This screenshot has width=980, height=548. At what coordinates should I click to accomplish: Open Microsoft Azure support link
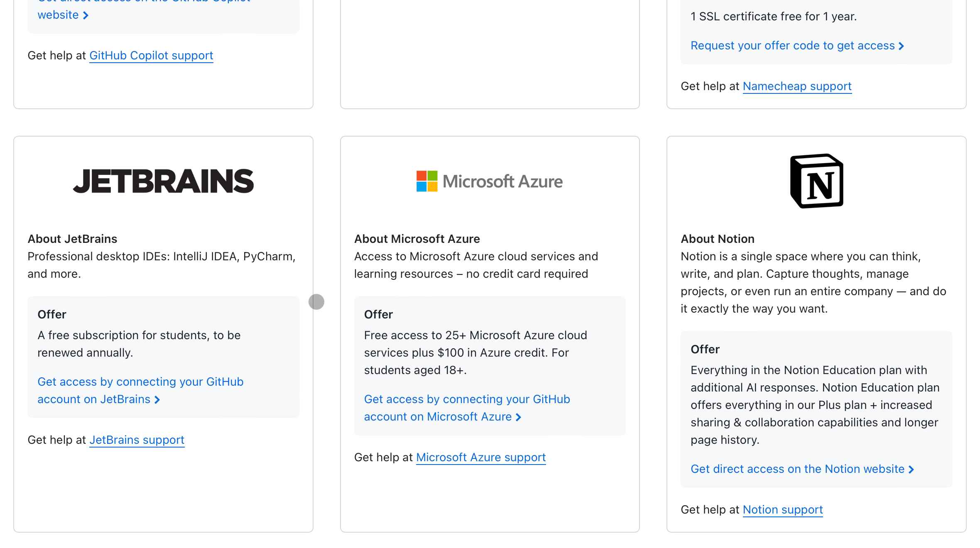480,457
